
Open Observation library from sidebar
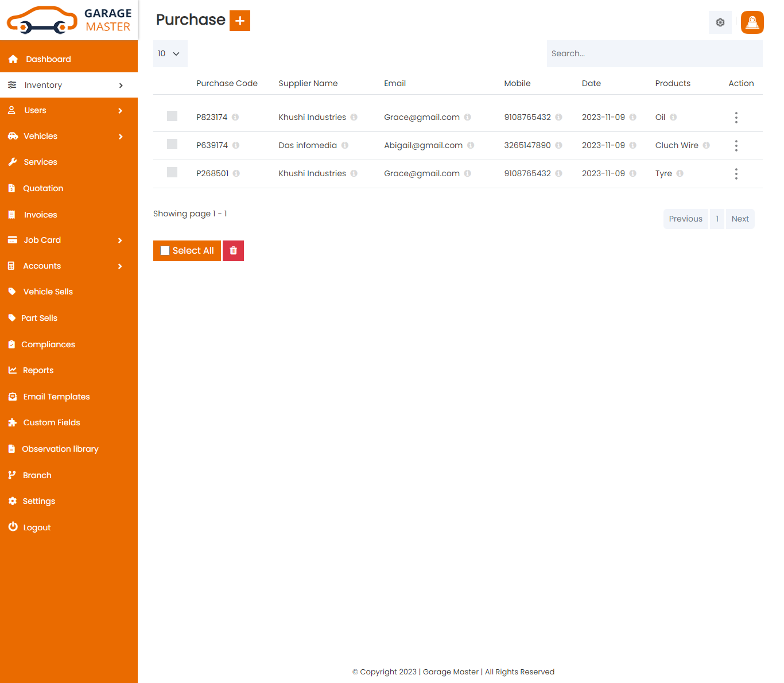60,449
